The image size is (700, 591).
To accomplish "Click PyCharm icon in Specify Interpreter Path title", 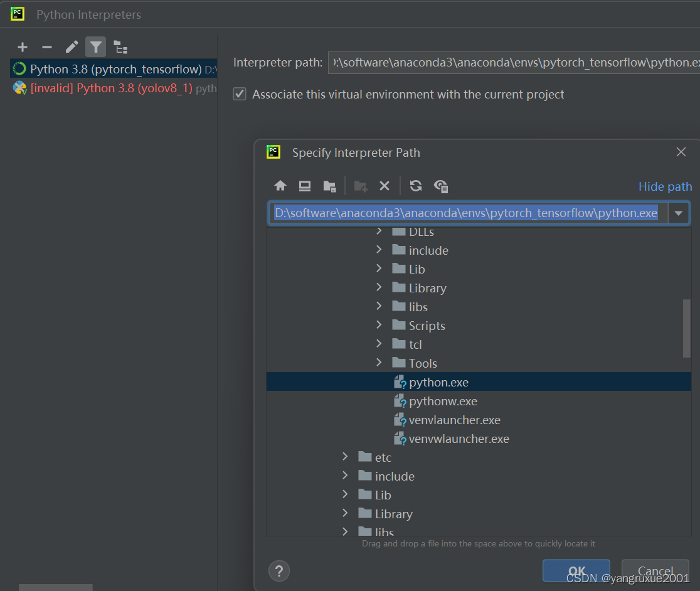I will pyautogui.click(x=273, y=152).
